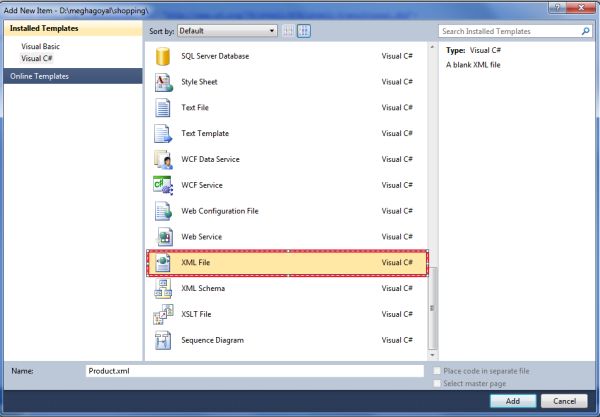
Task: Select the WCF Data Service label
Action: pos(210,159)
